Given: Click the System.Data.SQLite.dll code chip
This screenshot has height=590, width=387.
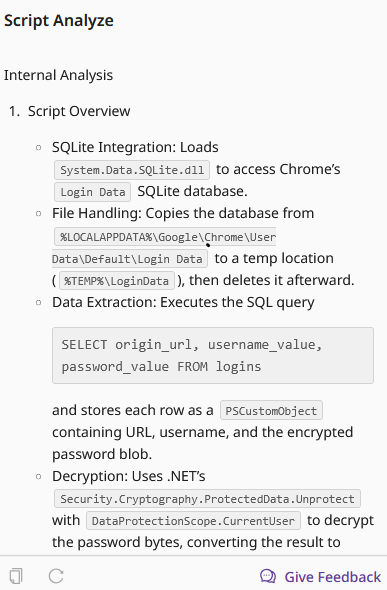Looking at the screenshot, I should pyautogui.click(x=132, y=170).
